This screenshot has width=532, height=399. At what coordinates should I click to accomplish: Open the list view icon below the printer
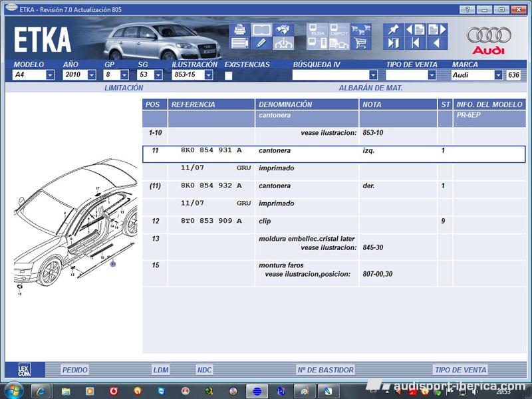click(x=239, y=43)
